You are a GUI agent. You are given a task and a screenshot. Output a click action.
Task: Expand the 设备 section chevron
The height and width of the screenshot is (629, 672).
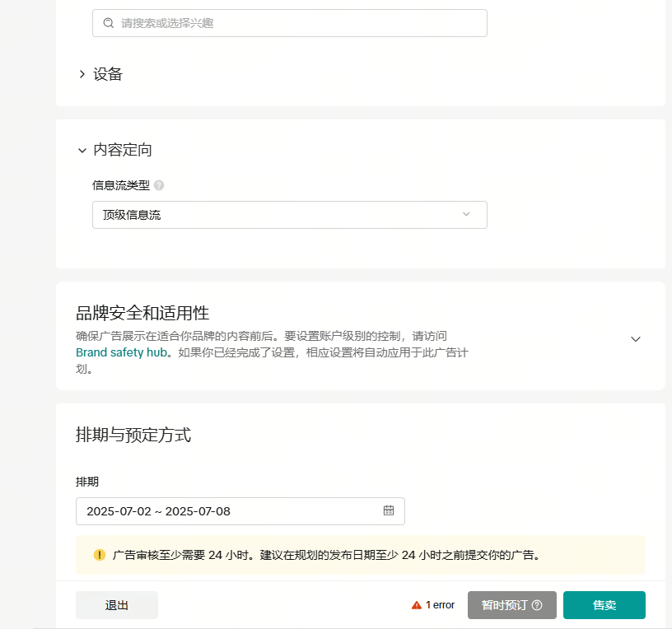[x=82, y=74]
